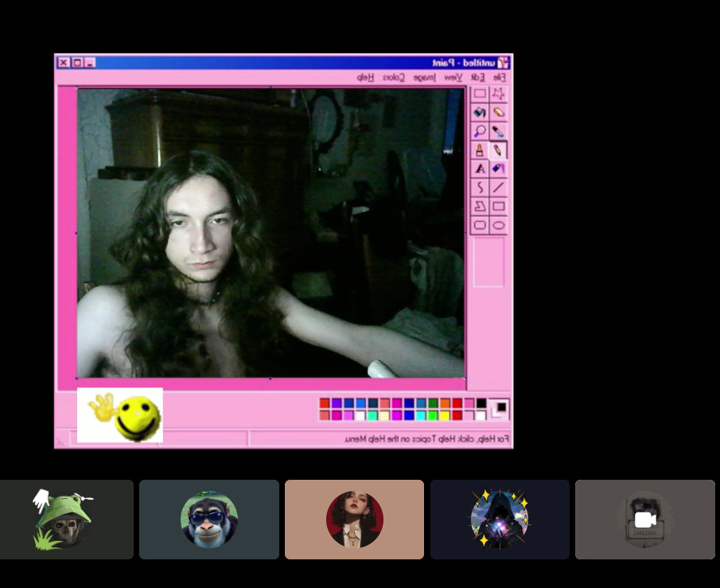Choose the orange swatch in the palette
720x588 pixels.
click(446, 403)
